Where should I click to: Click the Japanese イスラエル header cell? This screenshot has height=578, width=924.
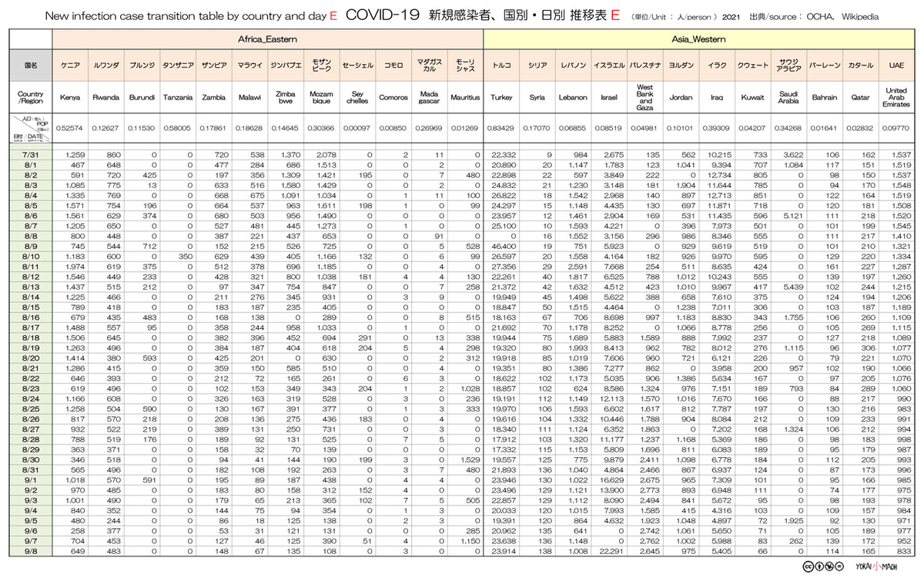point(609,66)
